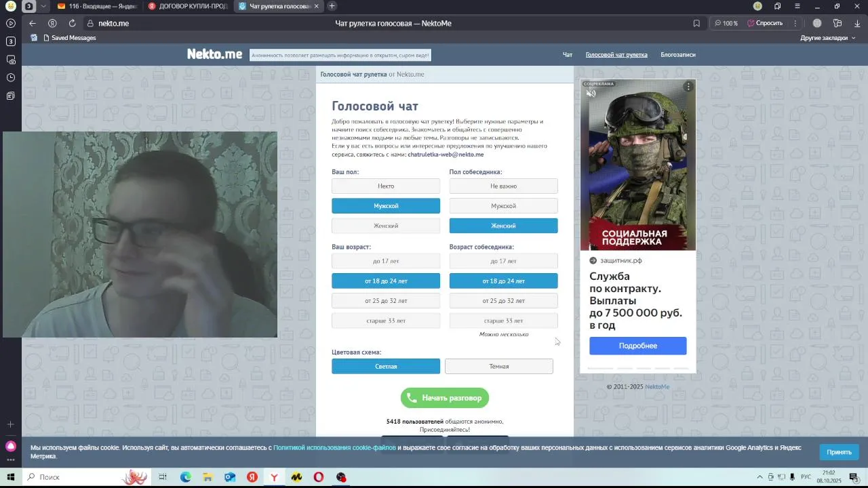Add a sidebar item with the plus icon
The image size is (868, 488).
(x=10, y=424)
